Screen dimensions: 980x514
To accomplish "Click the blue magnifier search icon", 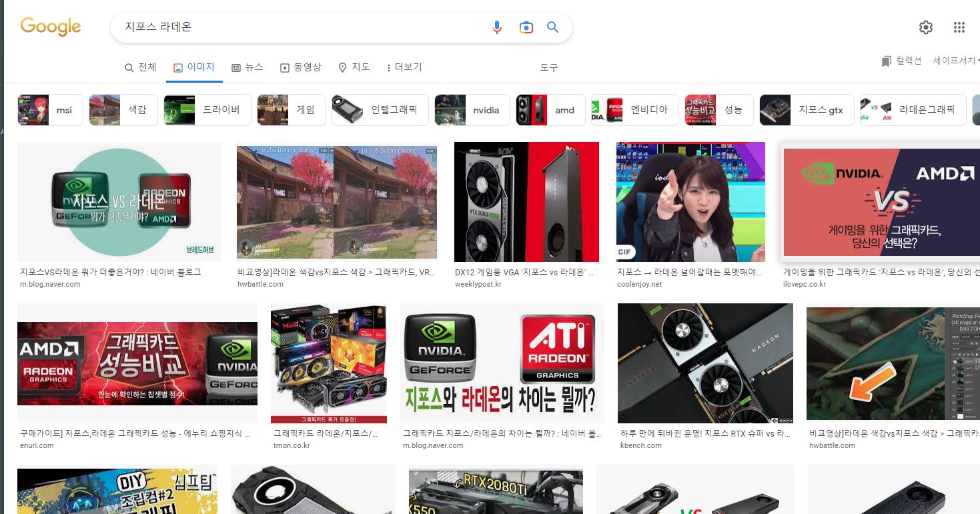I will [x=552, y=27].
